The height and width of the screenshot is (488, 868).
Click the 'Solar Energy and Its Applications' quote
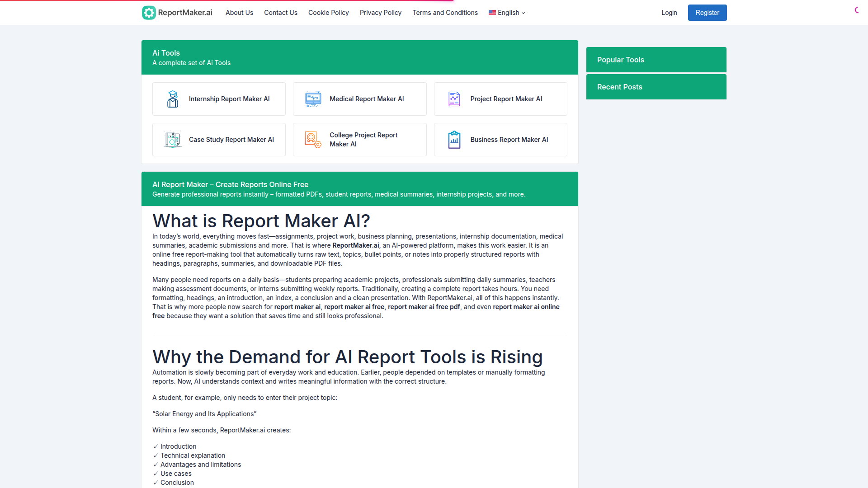click(204, 414)
